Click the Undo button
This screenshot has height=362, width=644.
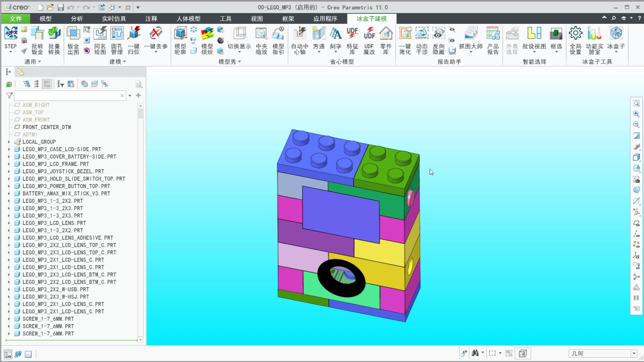tap(71, 7)
